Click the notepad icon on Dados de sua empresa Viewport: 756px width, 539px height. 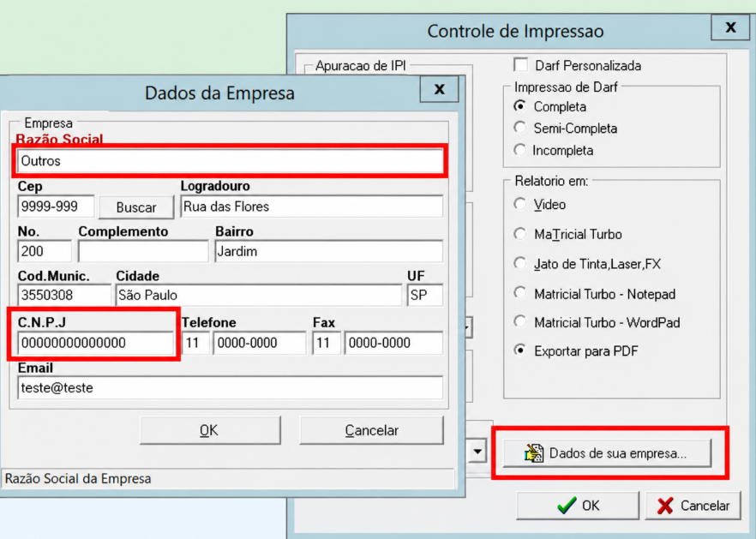(534, 453)
